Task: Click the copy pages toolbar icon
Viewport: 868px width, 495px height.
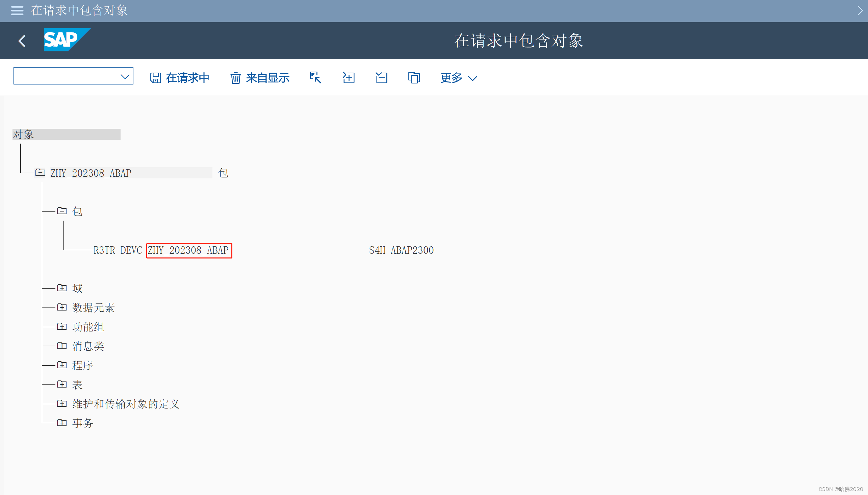Action: 414,77
